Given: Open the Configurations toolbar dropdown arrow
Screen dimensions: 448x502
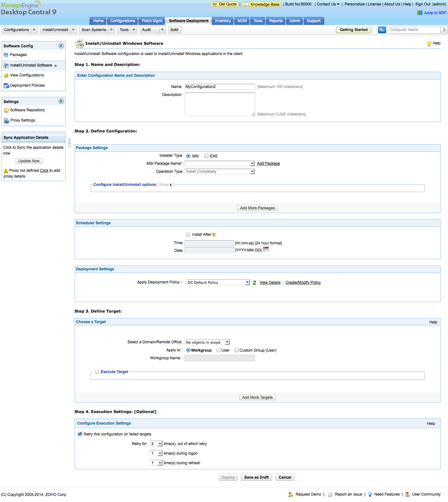Looking at the screenshot, I should [34, 30].
